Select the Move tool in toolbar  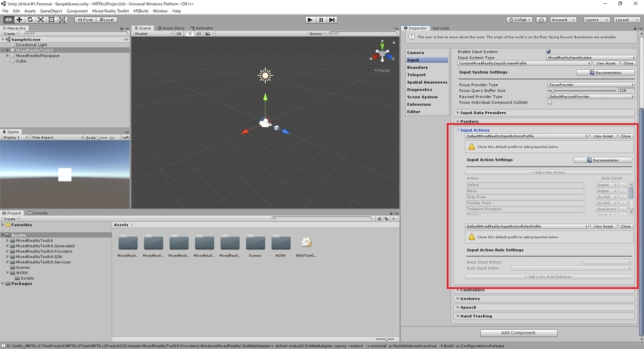coord(19,20)
